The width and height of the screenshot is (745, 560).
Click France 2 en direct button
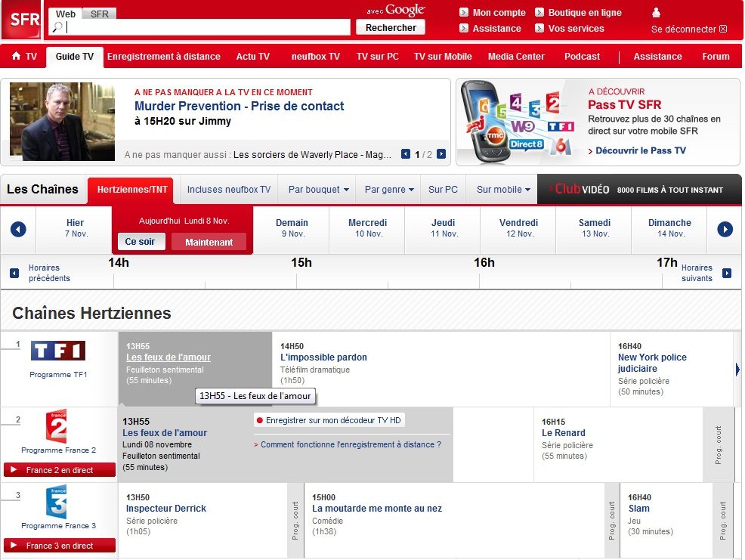[60, 469]
